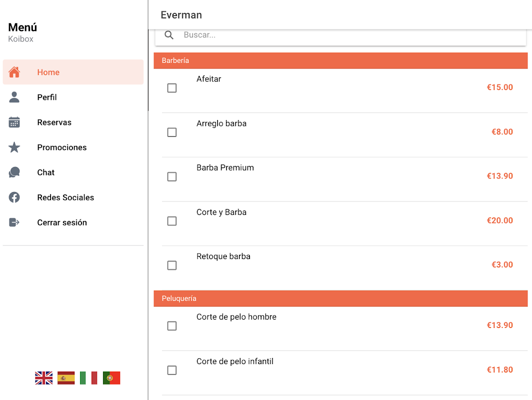
Task: Switch language with the UK flag
Action: [x=43, y=378]
